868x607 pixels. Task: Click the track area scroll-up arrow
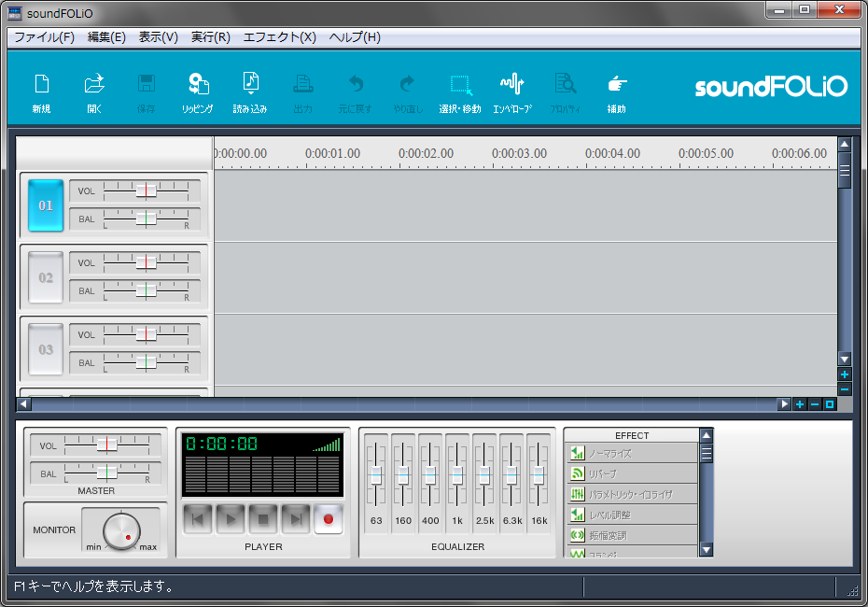pyautogui.click(x=844, y=145)
